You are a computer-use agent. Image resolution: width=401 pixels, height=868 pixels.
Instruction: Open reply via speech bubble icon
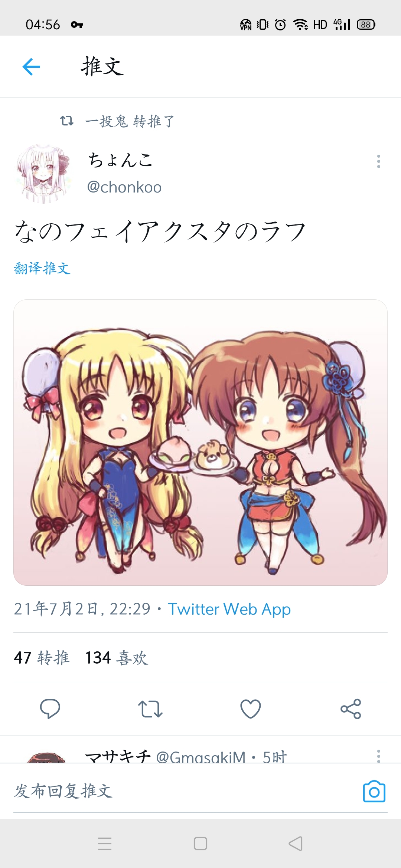point(50,709)
